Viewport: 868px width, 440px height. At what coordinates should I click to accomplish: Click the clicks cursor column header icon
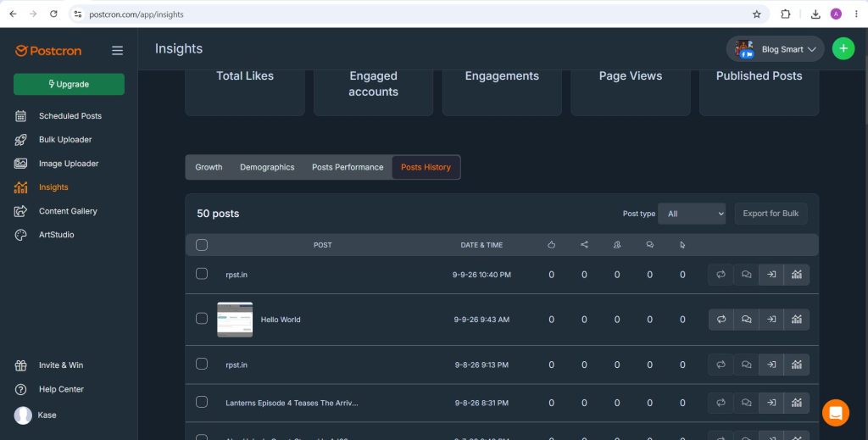pos(682,245)
